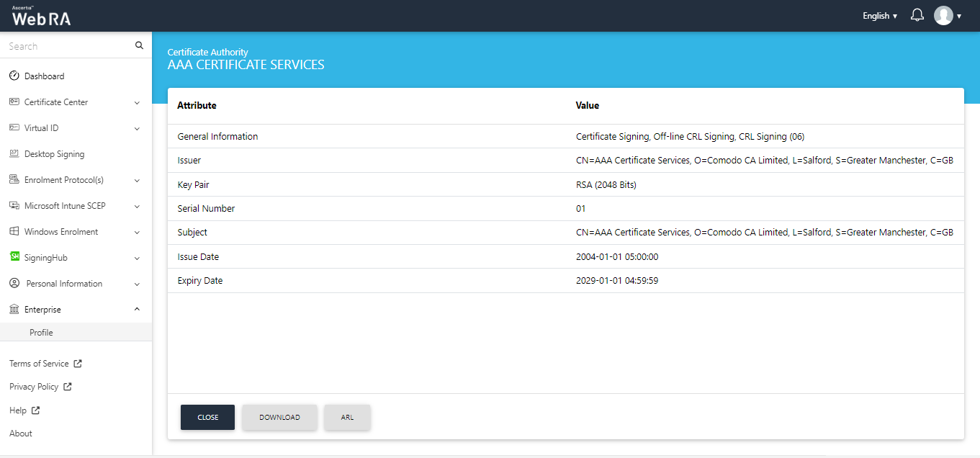Expand the Virtual ID chevron
Screen dimensions: 980x458
coord(137,128)
